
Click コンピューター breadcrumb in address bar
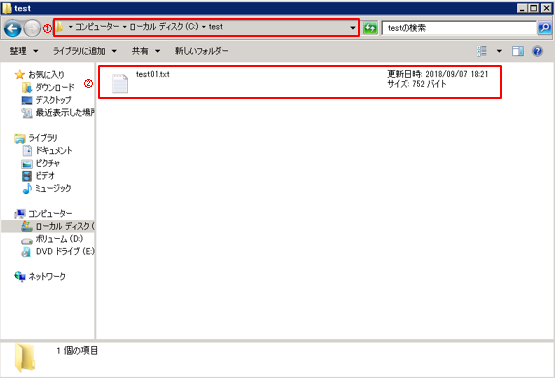pyautogui.click(x=97, y=27)
